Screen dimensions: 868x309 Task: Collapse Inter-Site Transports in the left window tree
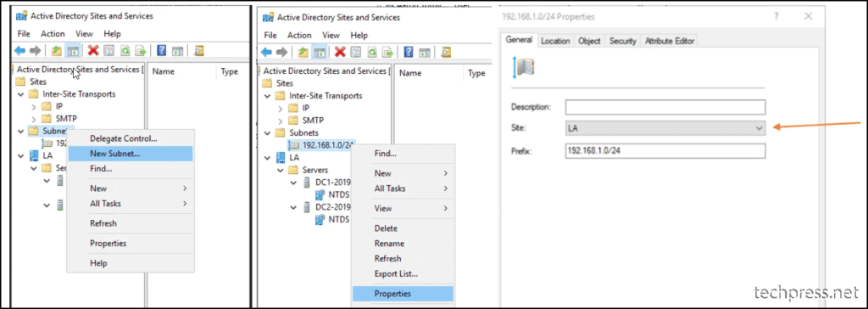[21, 94]
